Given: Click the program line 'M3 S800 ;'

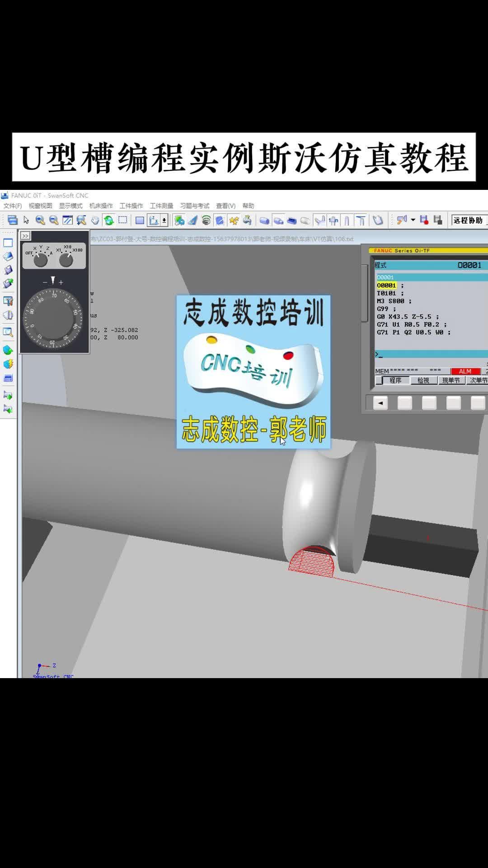Looking at the screenshot, I should pyautogui.click(x=394, y=301).
